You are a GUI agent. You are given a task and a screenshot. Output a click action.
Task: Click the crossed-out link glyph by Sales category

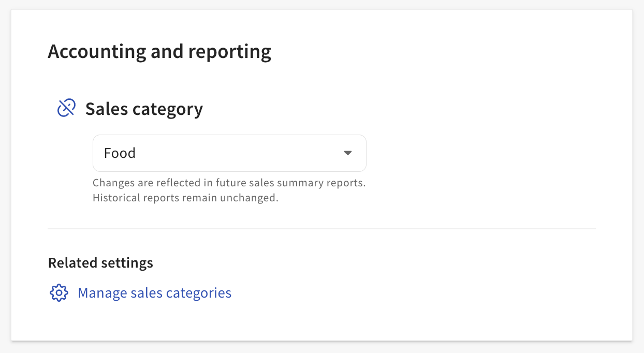pos(66,108)
